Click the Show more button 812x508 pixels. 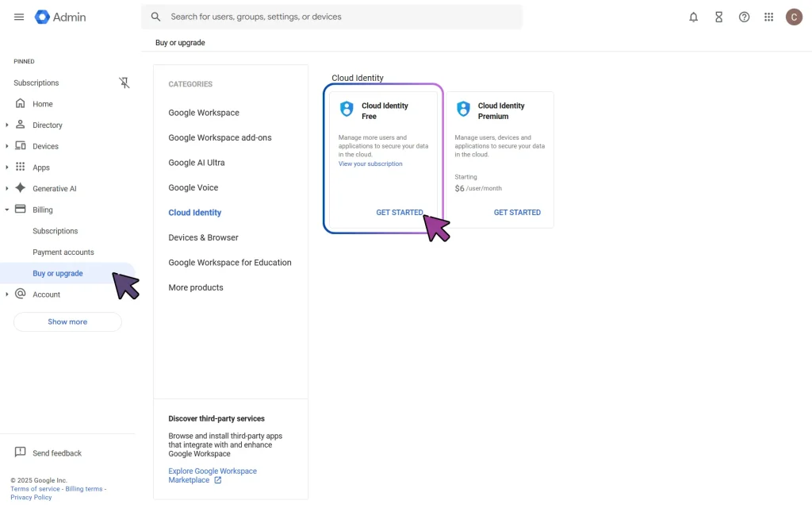[67, 322]
